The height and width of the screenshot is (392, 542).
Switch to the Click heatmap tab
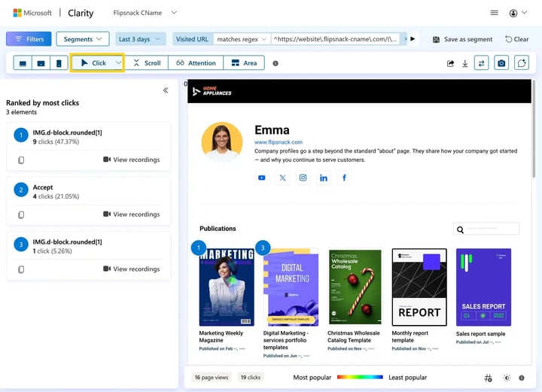click(x=93, y=63)
